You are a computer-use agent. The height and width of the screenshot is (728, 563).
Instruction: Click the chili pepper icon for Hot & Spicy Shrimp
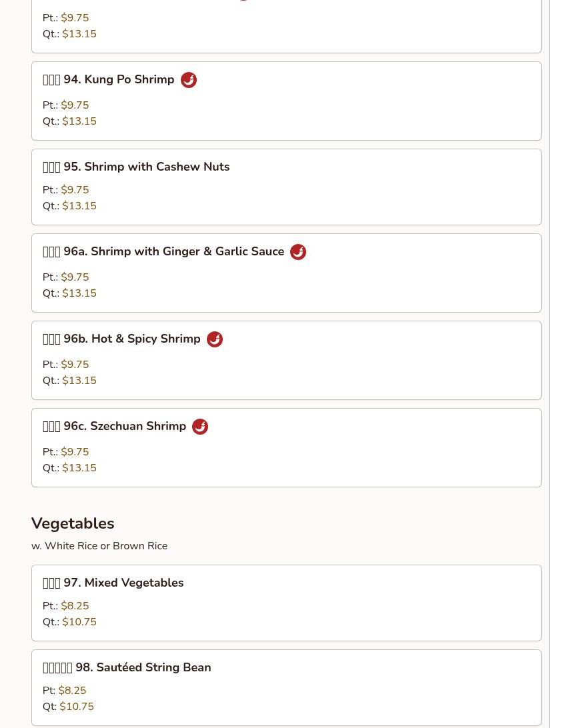(x=215, y=339)
